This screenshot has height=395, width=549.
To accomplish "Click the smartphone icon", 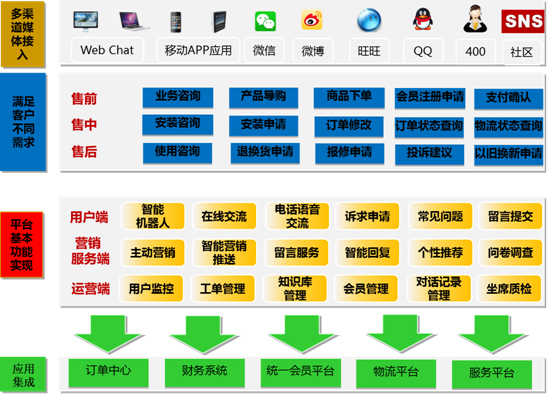I will coord(176,22).
